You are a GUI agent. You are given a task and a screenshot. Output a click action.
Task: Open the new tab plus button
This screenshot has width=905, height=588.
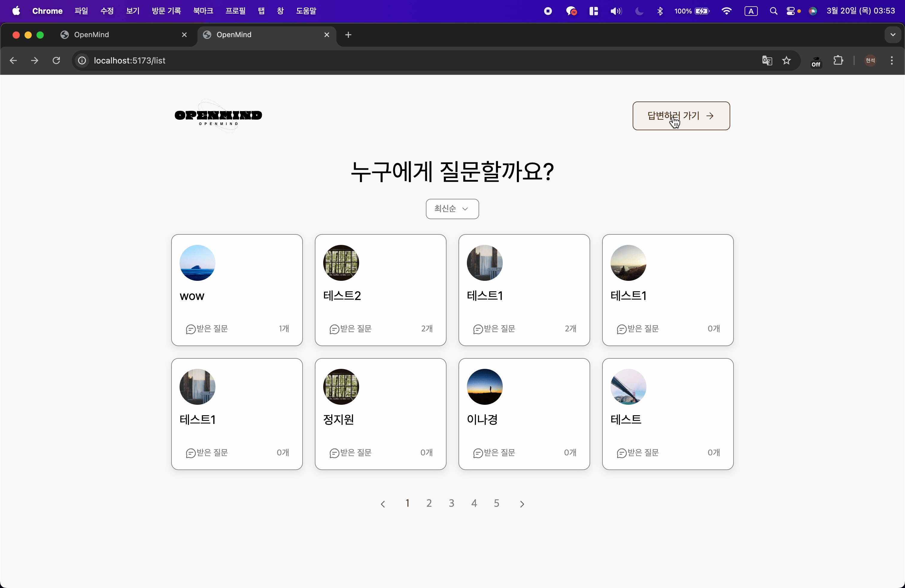click(x=348, y=35)
